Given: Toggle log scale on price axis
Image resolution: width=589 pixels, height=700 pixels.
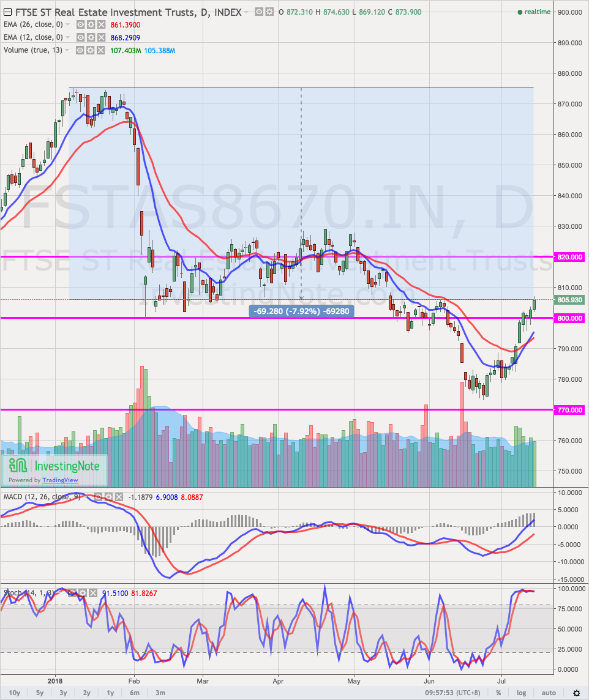Looking at the screenshot, I should [x=521, y=693].
